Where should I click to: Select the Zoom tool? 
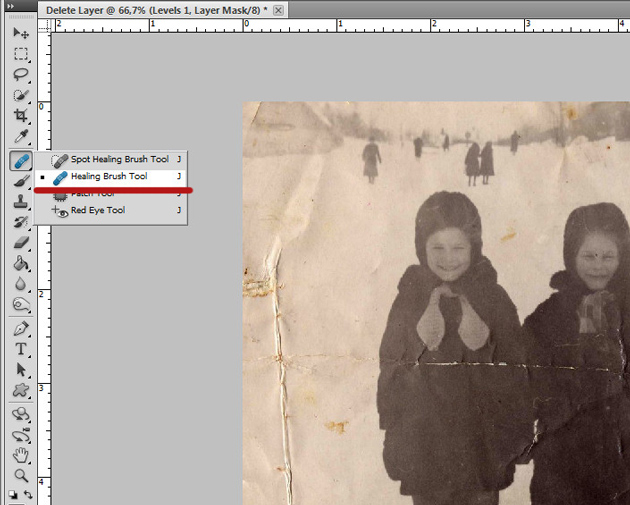pyautogui.click(x=20, y=476)
